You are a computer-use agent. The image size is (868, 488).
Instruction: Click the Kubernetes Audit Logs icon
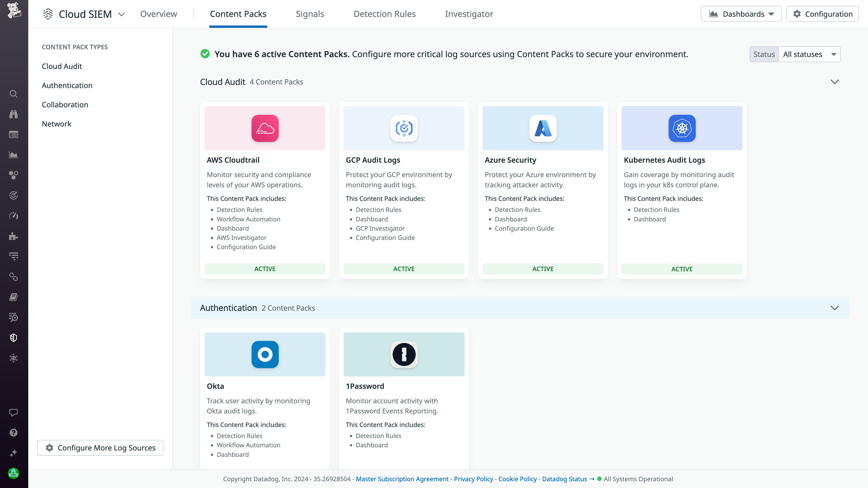[x=682, y=128]
